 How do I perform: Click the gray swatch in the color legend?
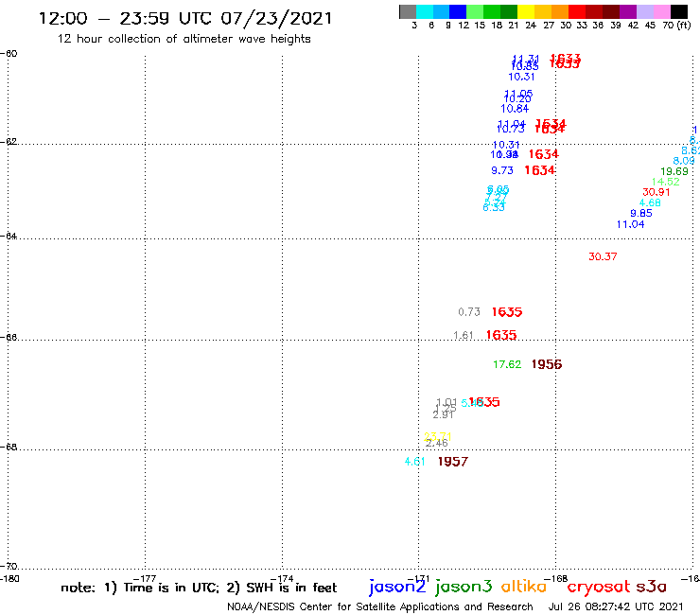pyautogui.click(x=408, y=11)
